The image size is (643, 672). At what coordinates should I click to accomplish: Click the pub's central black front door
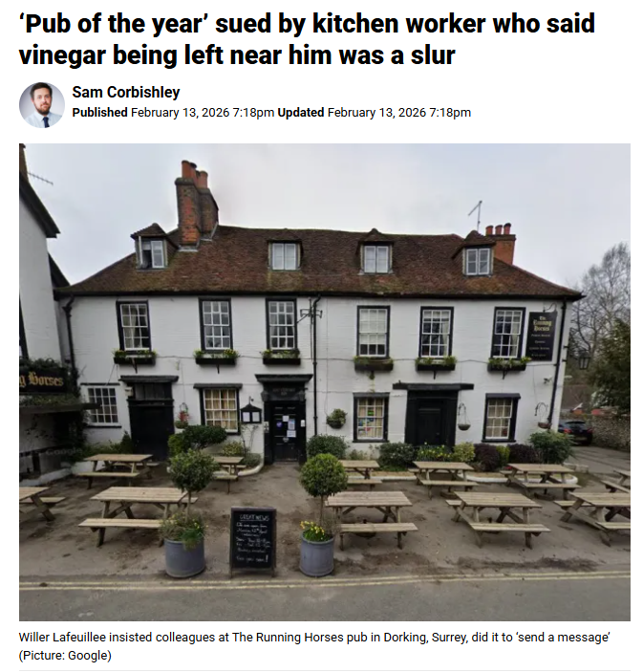click(285, 431)
